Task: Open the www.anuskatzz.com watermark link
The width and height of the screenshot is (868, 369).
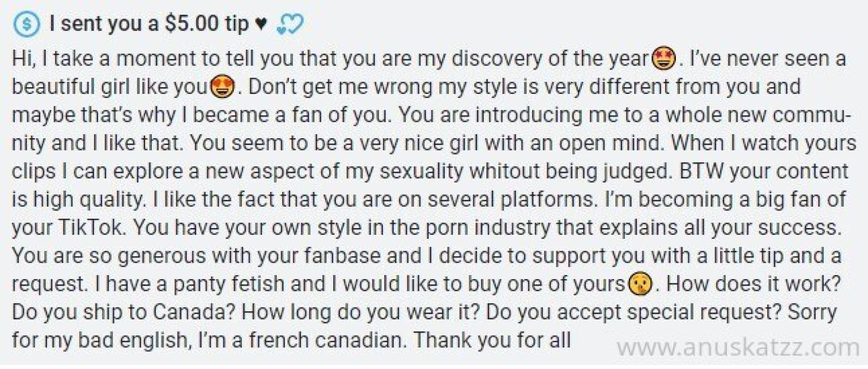Action: click(x=738, y=348)
